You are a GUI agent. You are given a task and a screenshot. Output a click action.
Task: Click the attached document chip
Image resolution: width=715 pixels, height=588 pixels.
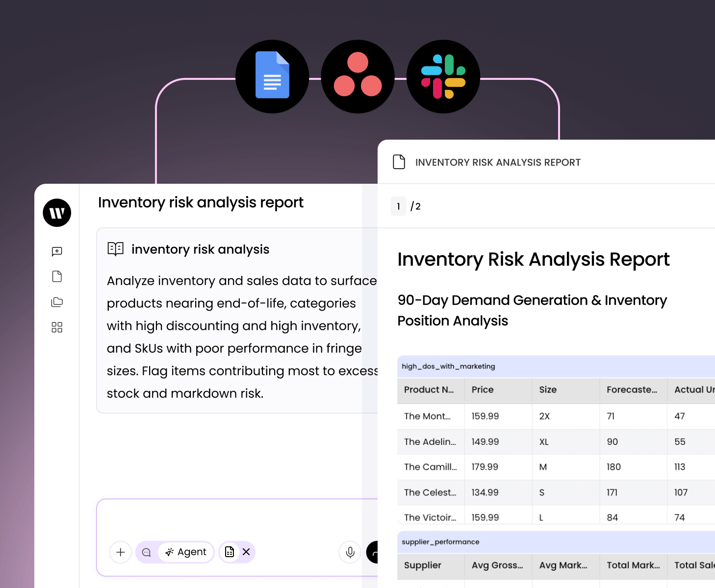[x=230, y=552]
